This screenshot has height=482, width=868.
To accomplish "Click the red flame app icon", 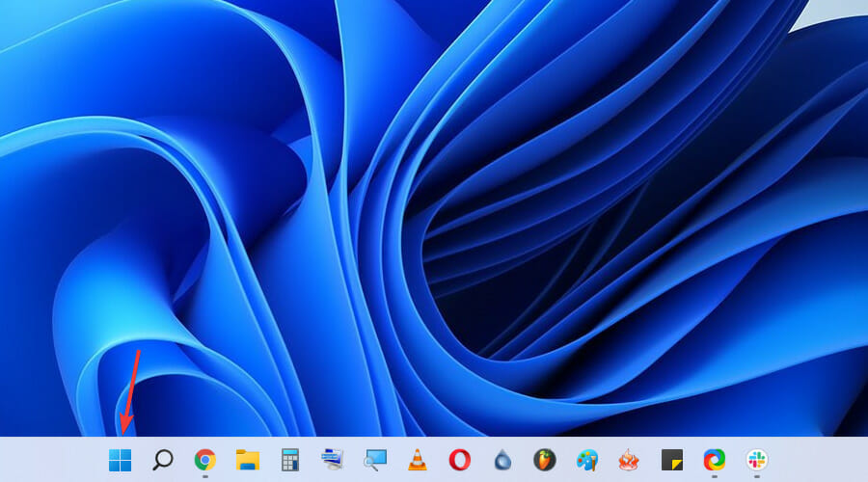I will click(x=629, y=460).
